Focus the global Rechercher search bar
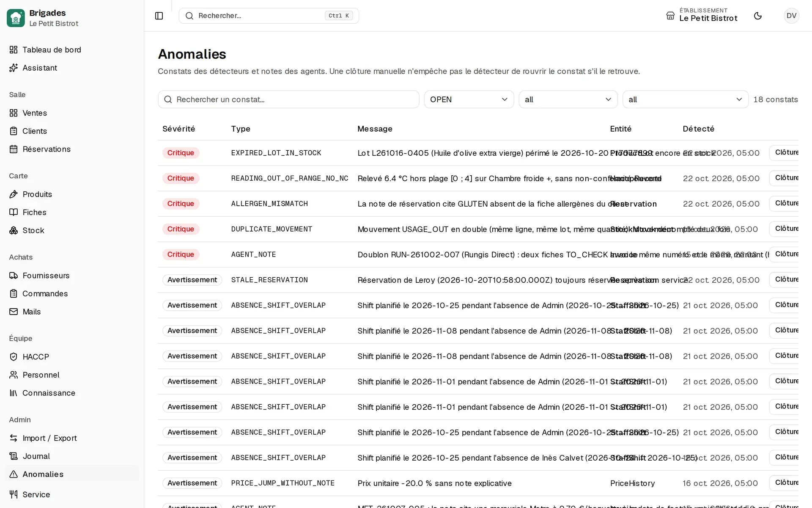This screenshot has width=812, height=508. point(269,16)
